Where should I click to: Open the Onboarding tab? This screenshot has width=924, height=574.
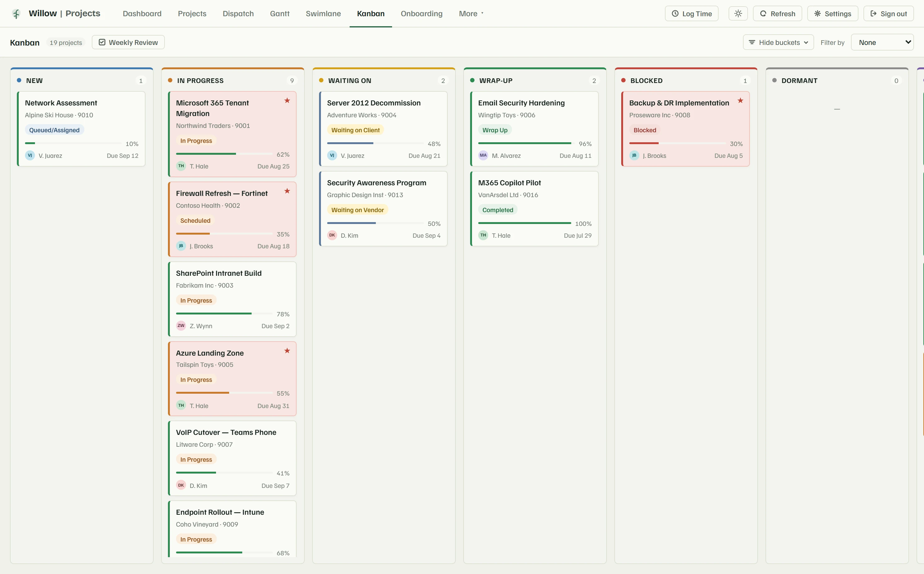point(421,14)
